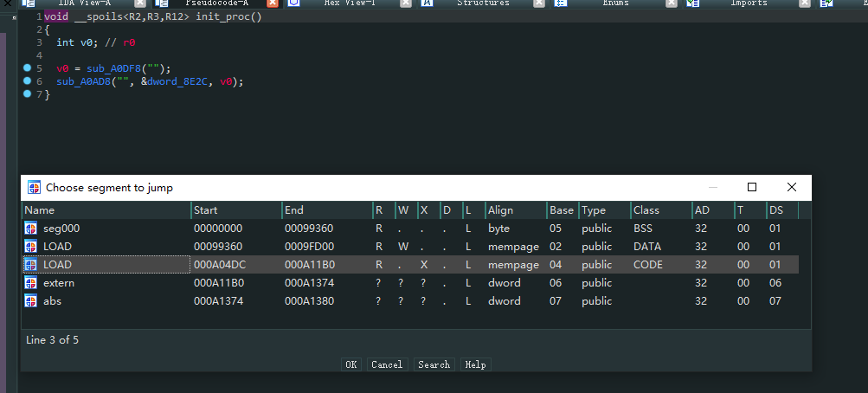Click the X permission column header
This screenshot has height=393, width=868.
(429, 210)
